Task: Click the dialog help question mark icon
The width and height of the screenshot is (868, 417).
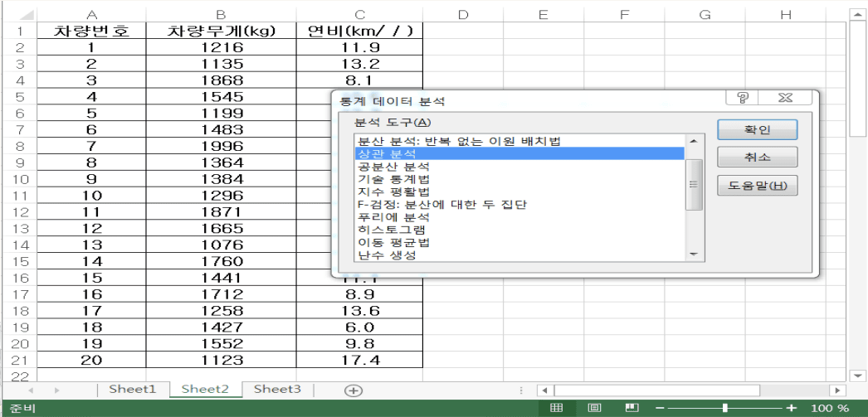Action: 743,99
